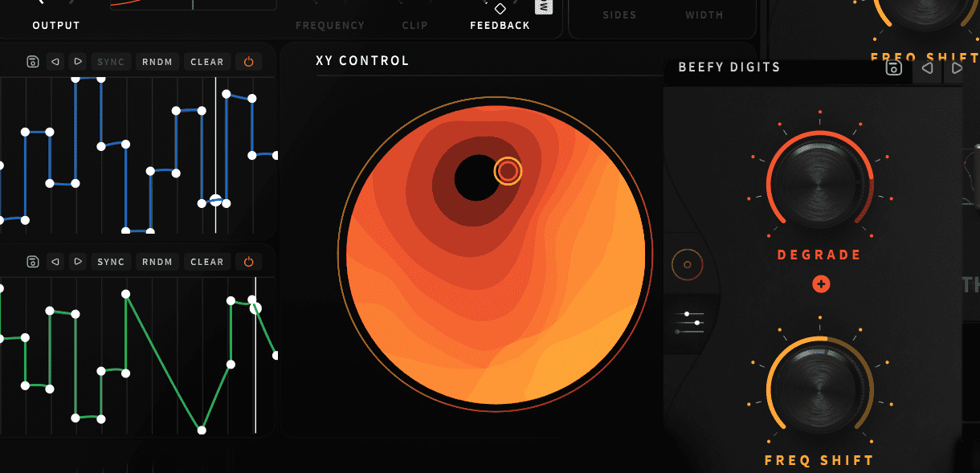Click the FEEDBACK diamond indicator
This screenshot has width=980, height=473.
click(x=500, y=9)
